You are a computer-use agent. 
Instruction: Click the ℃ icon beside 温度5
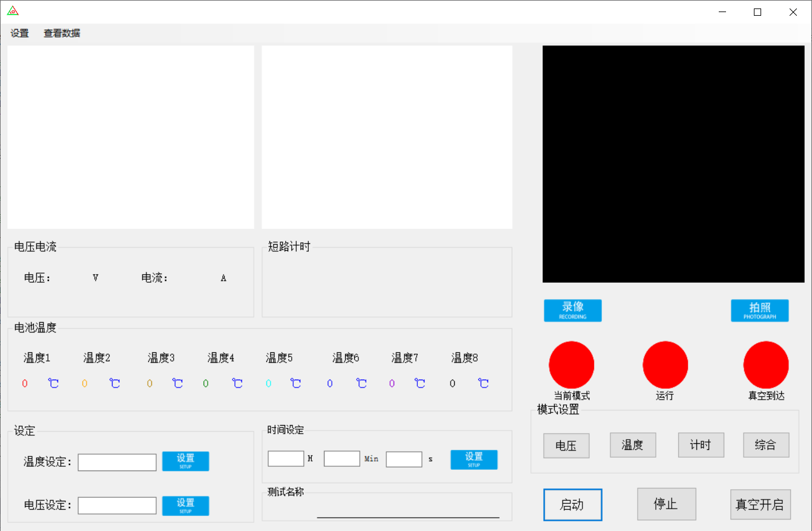(296, 383)
